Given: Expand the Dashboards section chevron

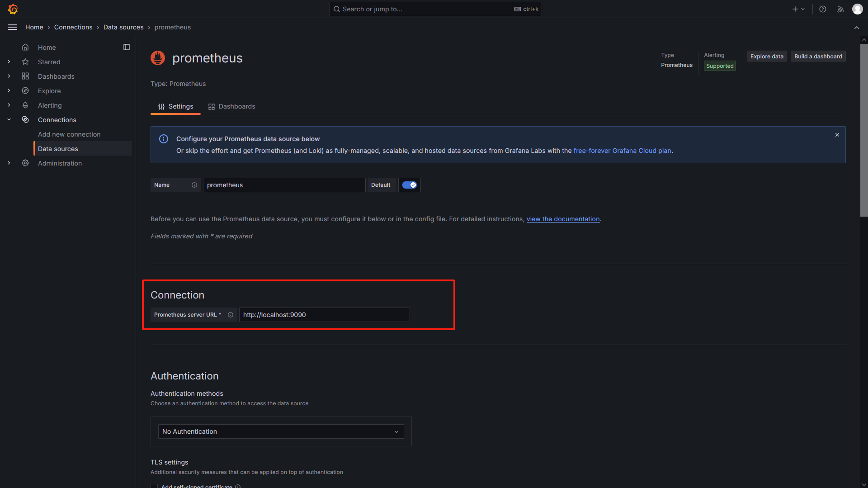Looking at the screenshot, I should [9, 76].
